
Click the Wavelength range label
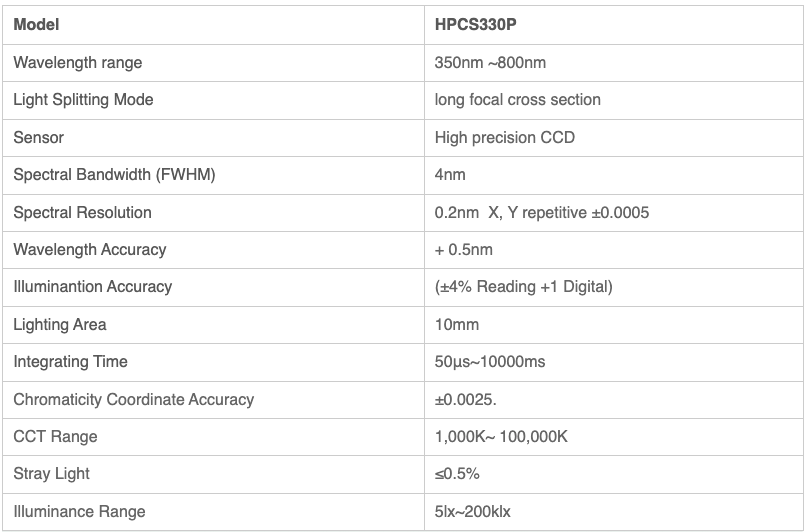click(x=78, y=63)
